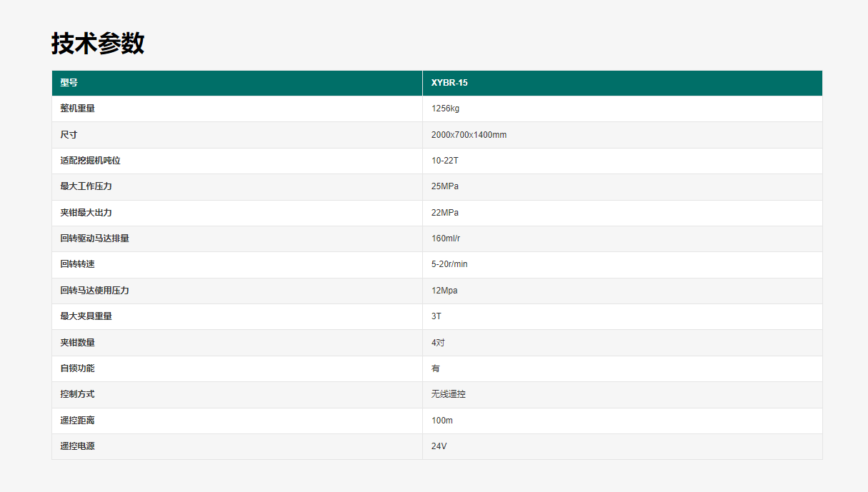Select the XYBR-15 header cell
The height and width of the screenshot is (492, 868).
622,83
